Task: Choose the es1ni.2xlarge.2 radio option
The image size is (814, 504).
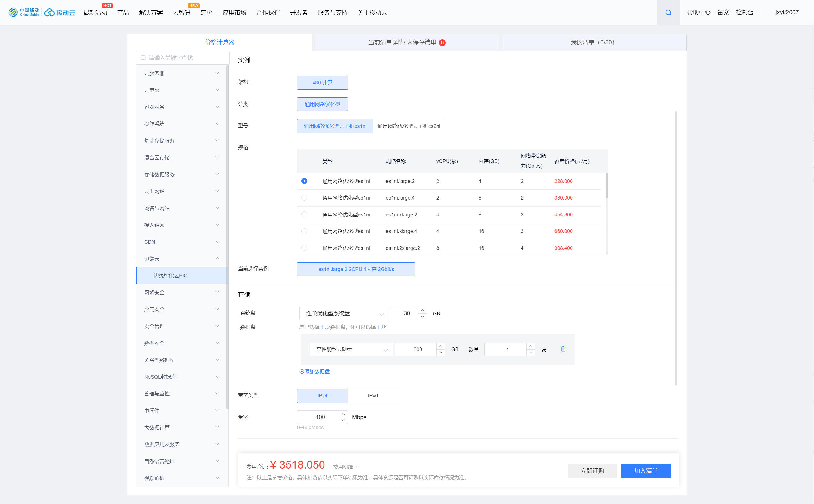Action: pos(304,248)
